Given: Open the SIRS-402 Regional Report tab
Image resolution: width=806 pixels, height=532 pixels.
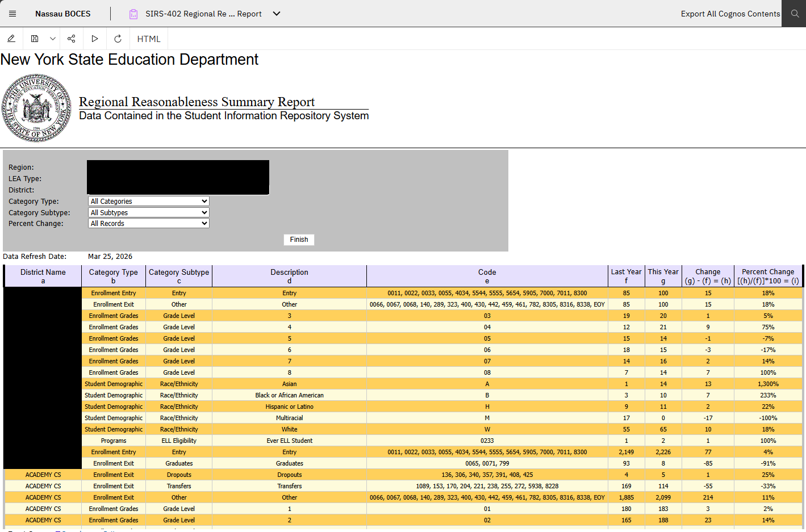Looking at the screenshot, I should 203,14.
